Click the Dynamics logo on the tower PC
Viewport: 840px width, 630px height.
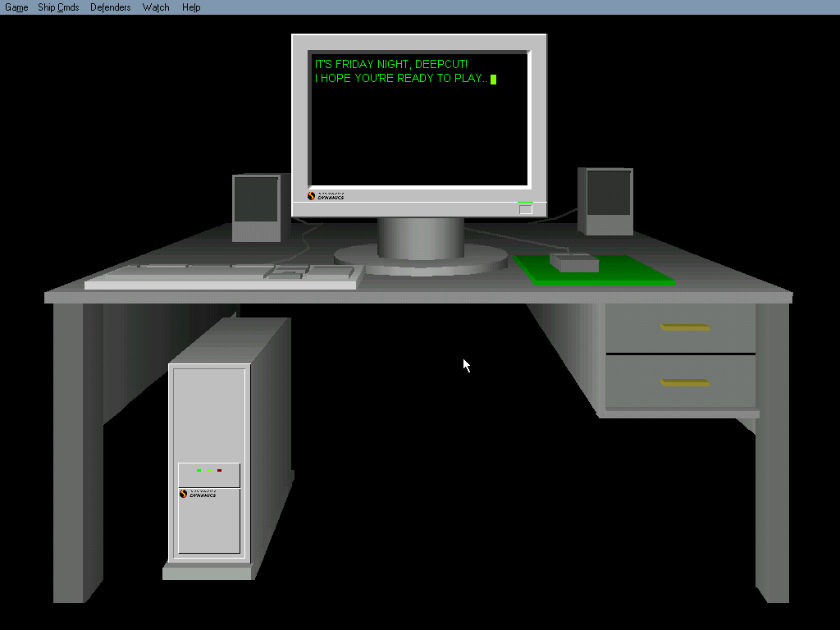198,494
